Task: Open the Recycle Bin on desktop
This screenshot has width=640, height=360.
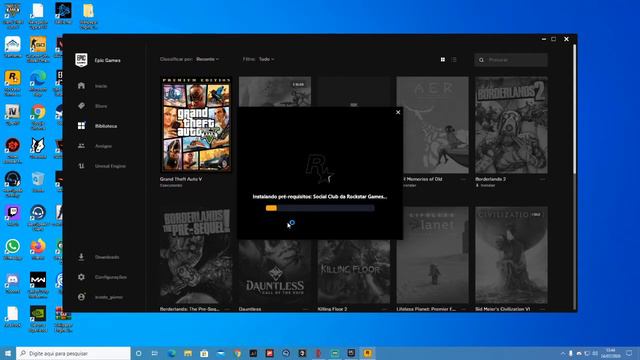Action: 38,182
